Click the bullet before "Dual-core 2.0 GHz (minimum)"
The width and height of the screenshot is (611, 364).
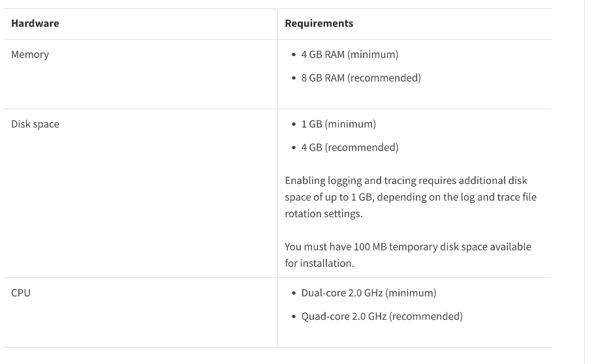tap(294, 294)
